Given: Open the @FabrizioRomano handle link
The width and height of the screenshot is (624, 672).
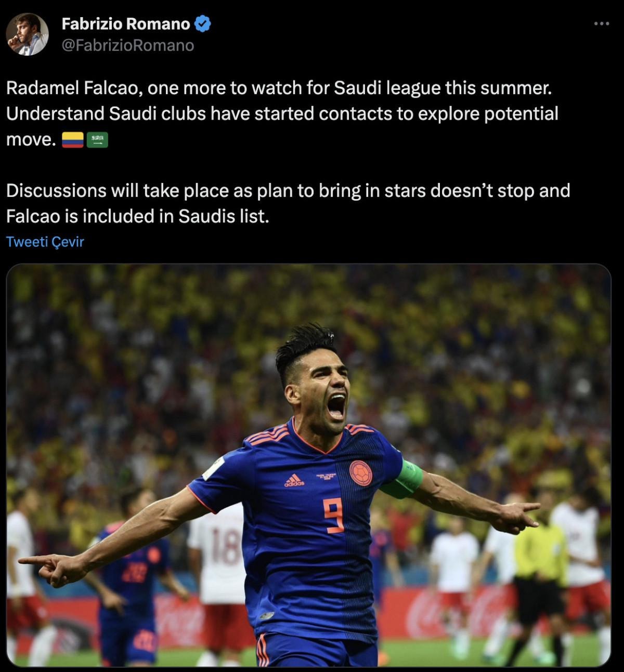Looking at the screenshot, I should coord(128,46).
